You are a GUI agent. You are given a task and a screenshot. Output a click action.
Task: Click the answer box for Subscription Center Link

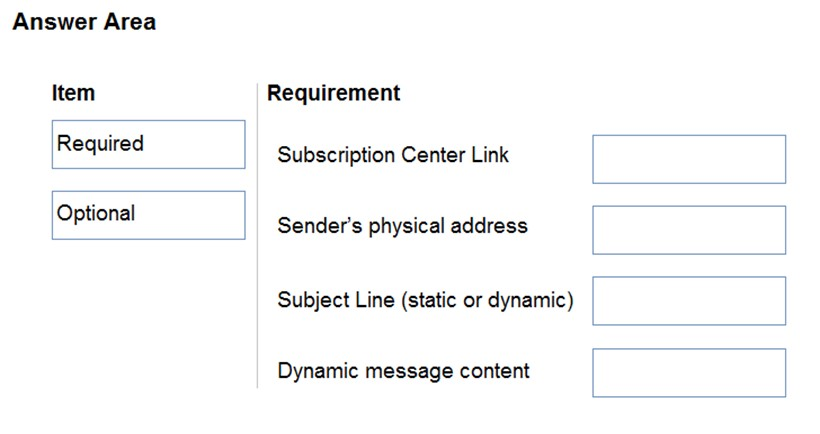point(689,159)
